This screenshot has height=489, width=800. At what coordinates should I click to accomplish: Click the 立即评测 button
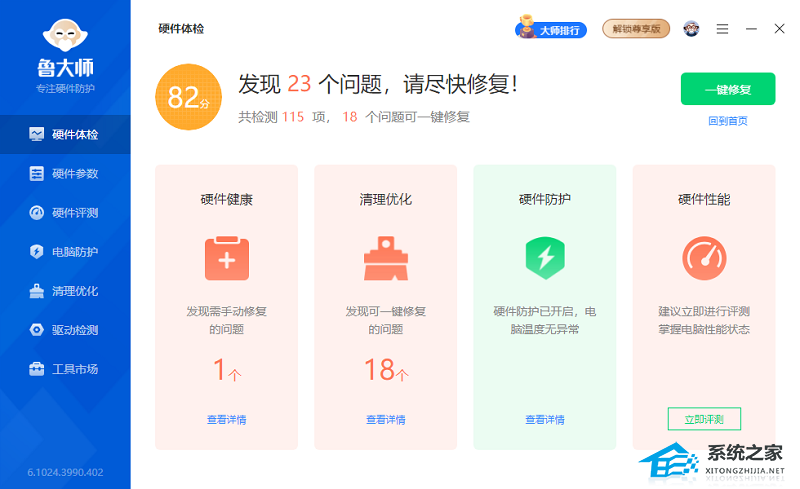tap(704, 419)
